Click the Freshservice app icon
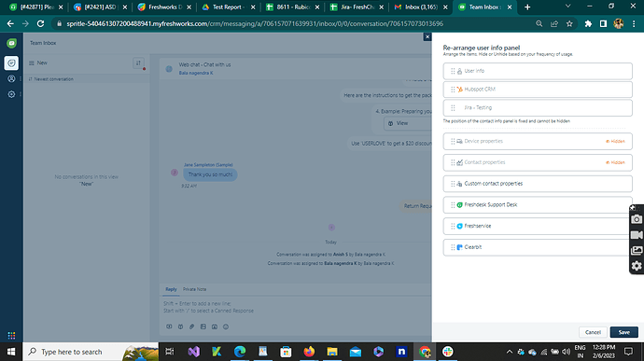This screenshot has height=361, width=644. [459, 226]
